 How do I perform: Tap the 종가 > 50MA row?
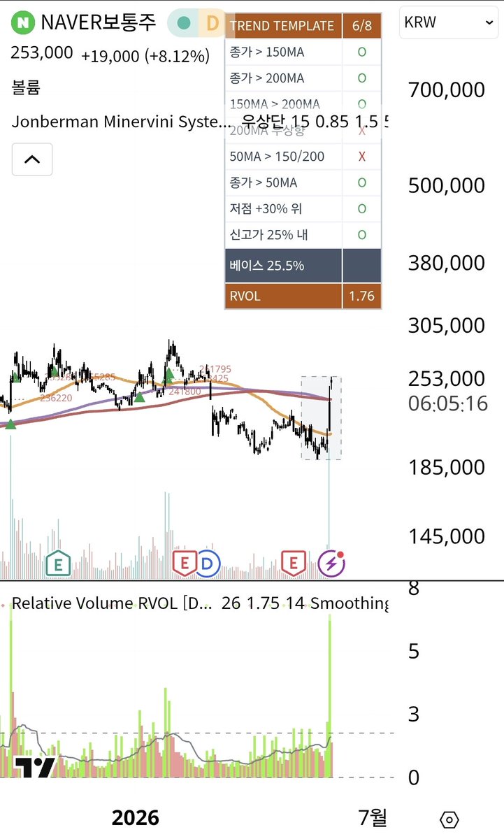click(x=303, y=182)
